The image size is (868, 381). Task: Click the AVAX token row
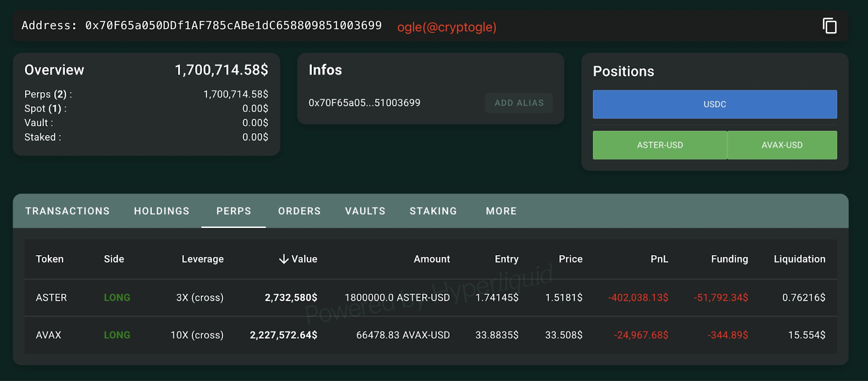coord(49,335)
